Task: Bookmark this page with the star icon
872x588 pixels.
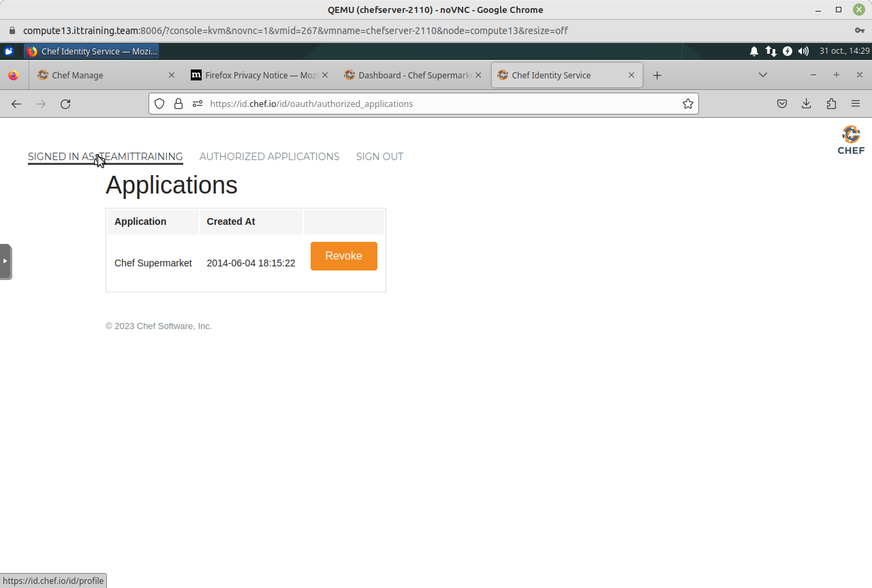Action: click(x=688, y=104)
